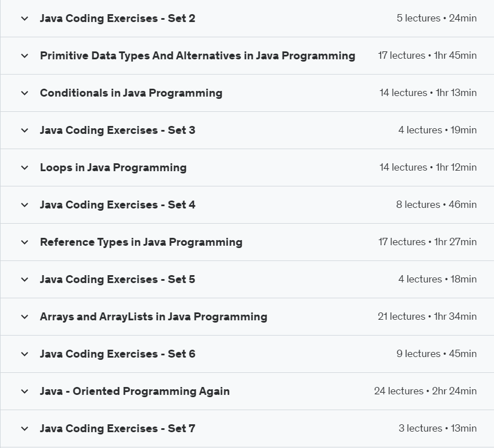Select the Primitive Data Types And Alternatives heading
This screenshot has height=448, width=494.
click(x=197, y=55)
